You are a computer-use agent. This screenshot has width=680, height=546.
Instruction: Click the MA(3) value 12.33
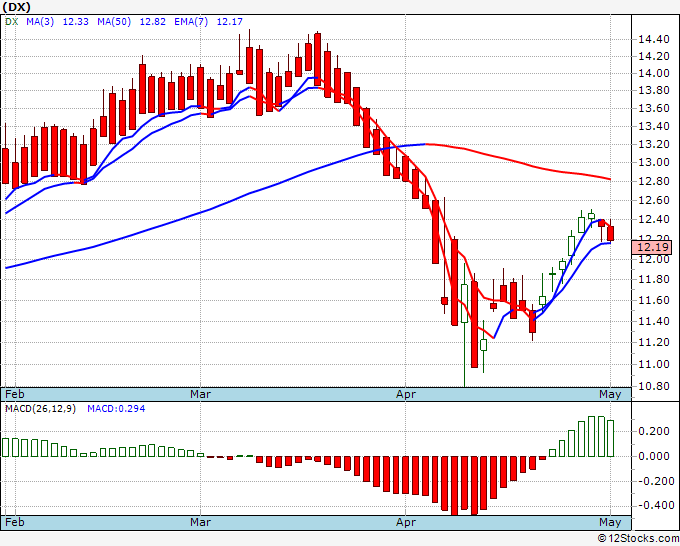(x=75, y=21)
